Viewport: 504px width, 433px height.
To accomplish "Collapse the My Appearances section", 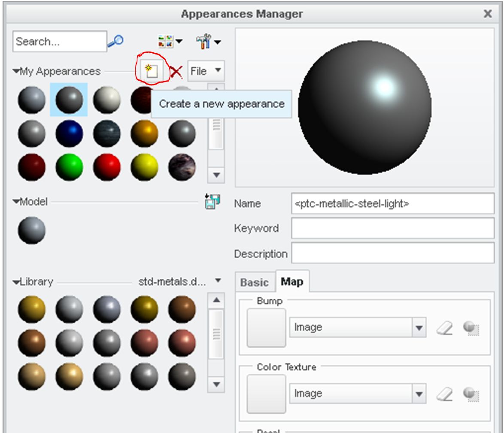I will point(16,71).
